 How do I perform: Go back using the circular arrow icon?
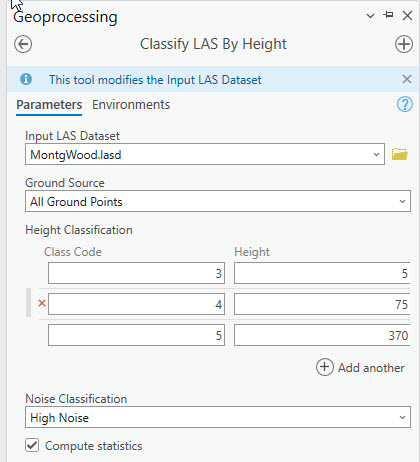(23, 44)
